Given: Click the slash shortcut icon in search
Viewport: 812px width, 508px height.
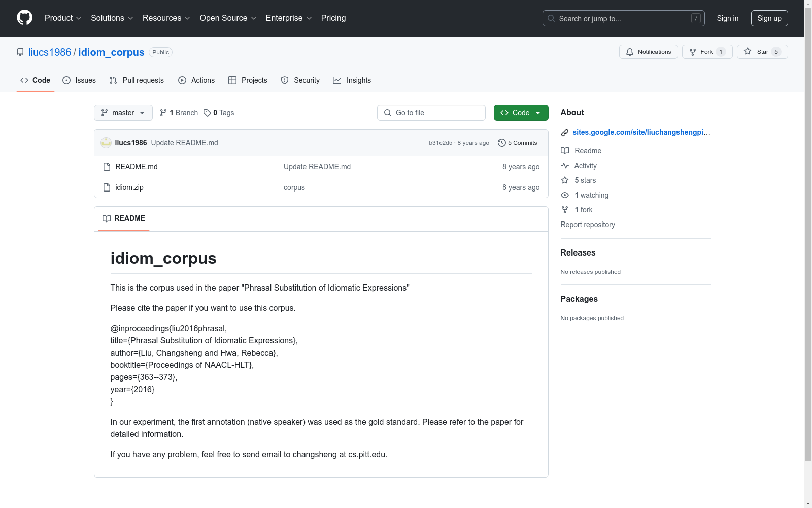Looking at the screenshot, I should [696, 18].
